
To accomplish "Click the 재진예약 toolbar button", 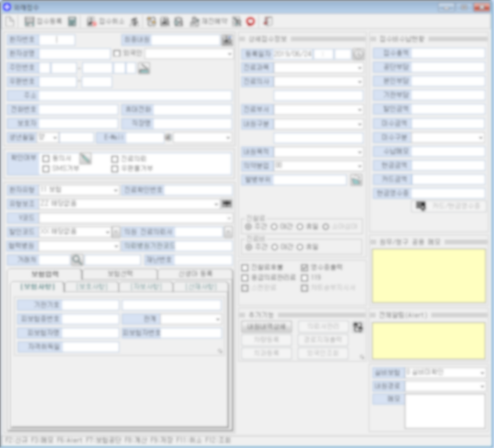I will 209,21.
